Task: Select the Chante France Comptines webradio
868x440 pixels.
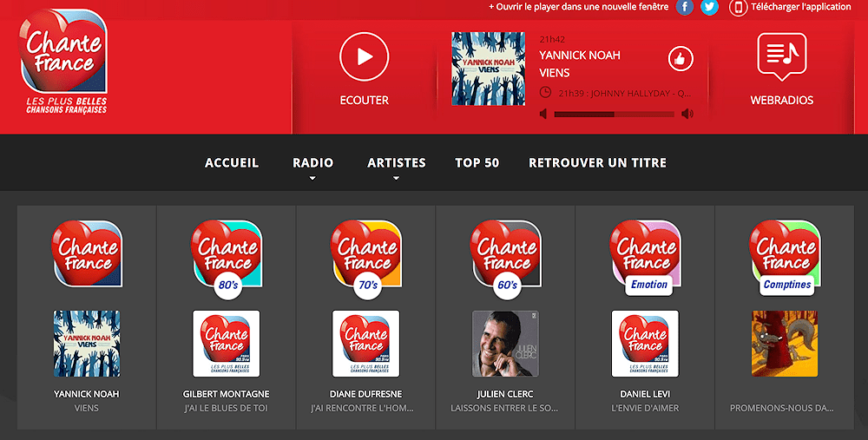Action: click(785, 258)
